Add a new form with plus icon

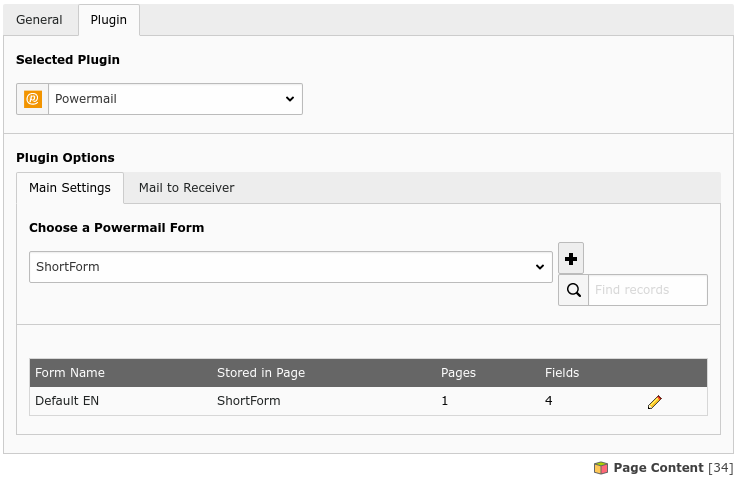(571, 259)
